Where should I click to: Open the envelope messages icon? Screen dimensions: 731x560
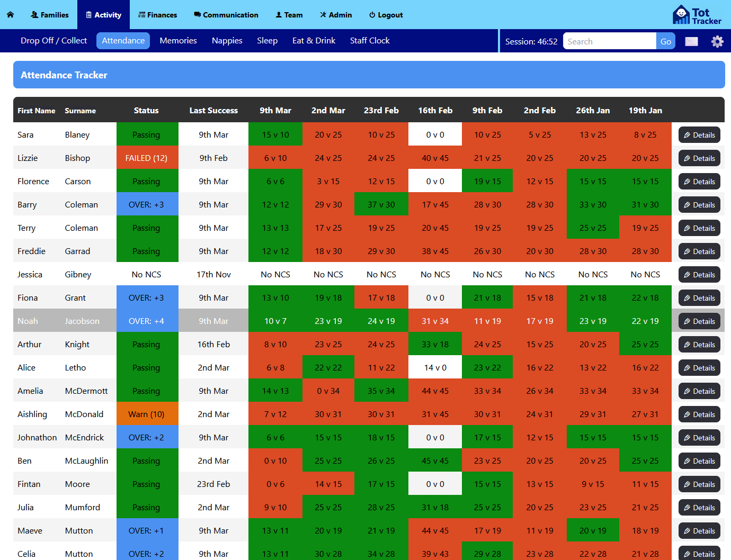click(691, 41)
